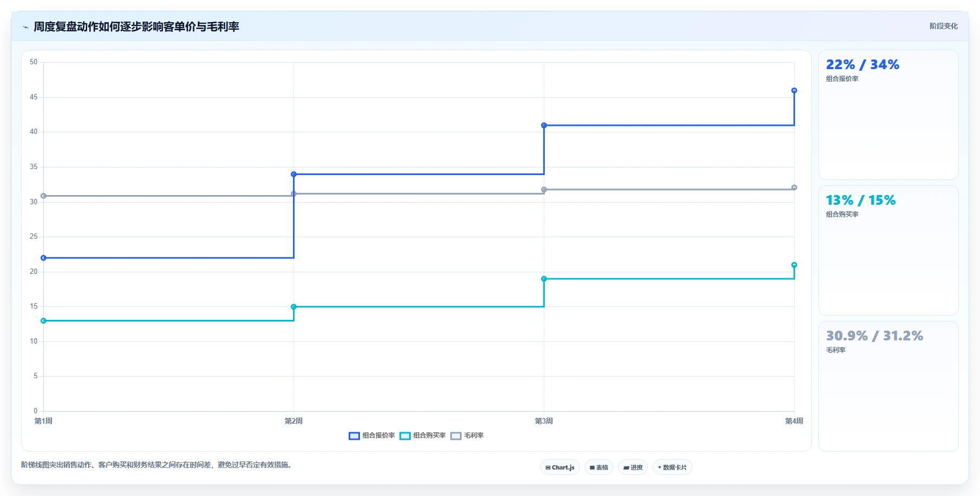
Task: Click the teal 组合购买率 point at 第1周
Action: 44,320
